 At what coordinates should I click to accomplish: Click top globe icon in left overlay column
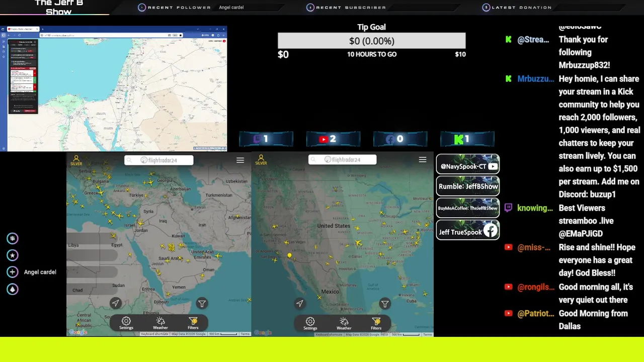point(13,238)
